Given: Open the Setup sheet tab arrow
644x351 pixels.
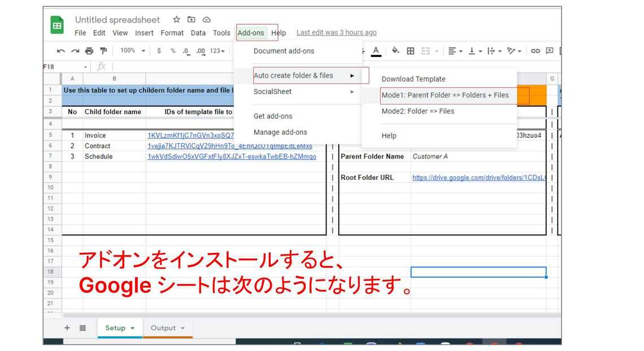Looking at the screenshot, I should (133, 328).
